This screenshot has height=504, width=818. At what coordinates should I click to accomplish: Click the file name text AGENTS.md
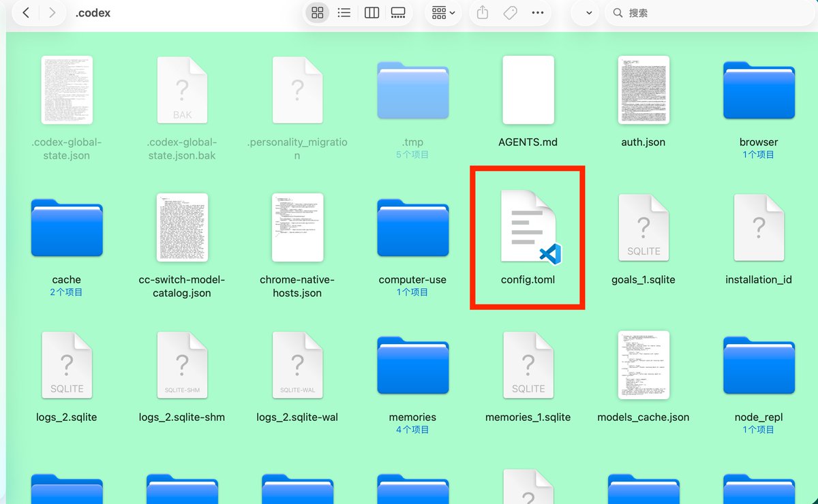(528, 142)
